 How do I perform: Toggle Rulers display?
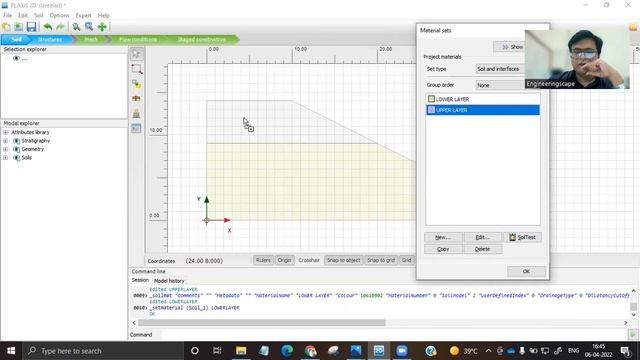coord(263,260)
